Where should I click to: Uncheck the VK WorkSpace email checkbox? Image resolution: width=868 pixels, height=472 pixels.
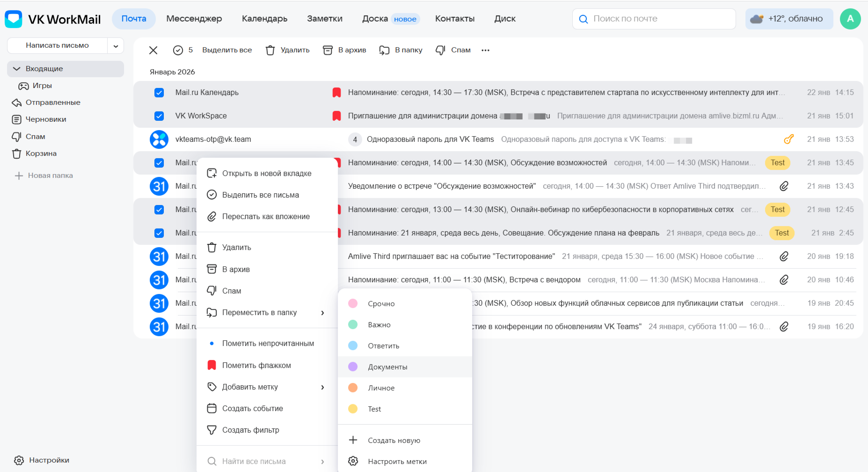tap(159, 116)
